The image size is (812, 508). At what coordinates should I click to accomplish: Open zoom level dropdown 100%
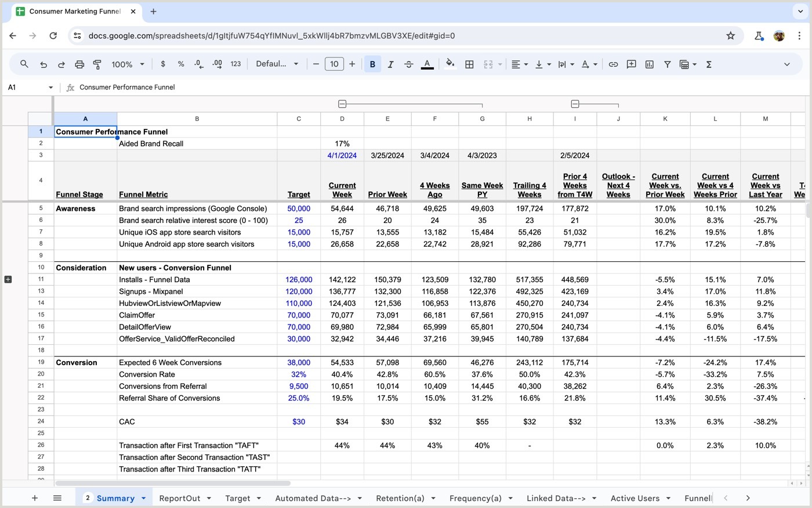(x=128, y=64)
